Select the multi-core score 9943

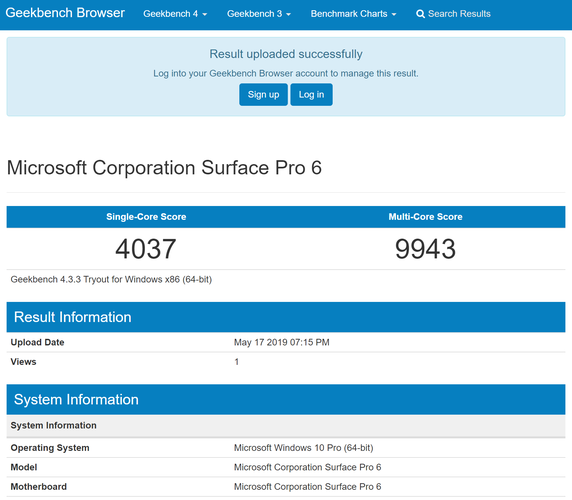[x=425, y=249]
